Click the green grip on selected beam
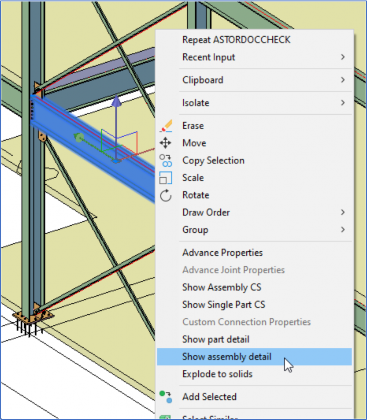367x420 pixels. pos(79,138)
